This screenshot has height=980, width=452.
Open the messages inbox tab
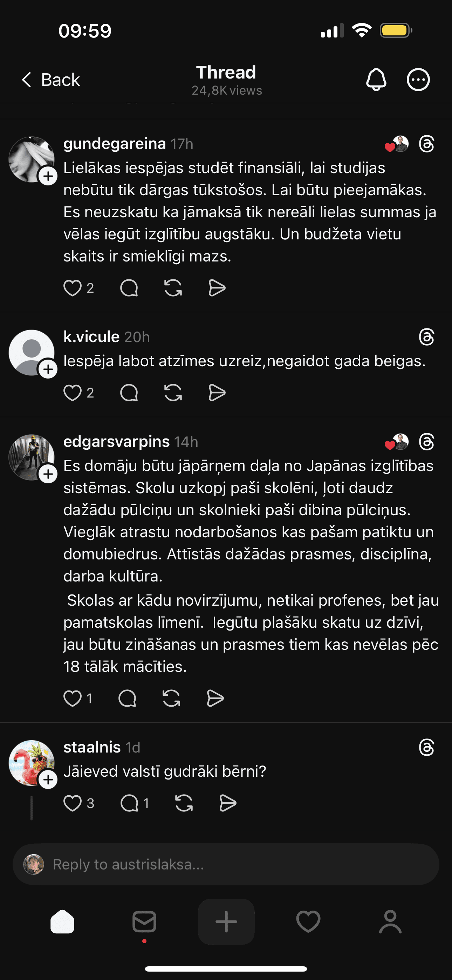pos(144,922)
